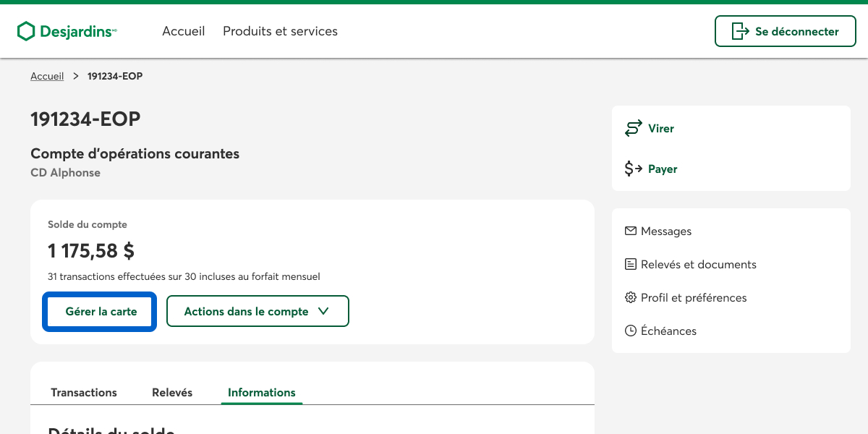Open the Accueil menu item in header
The width and height of the screenshot is (868, 434).
pos(184,31)
